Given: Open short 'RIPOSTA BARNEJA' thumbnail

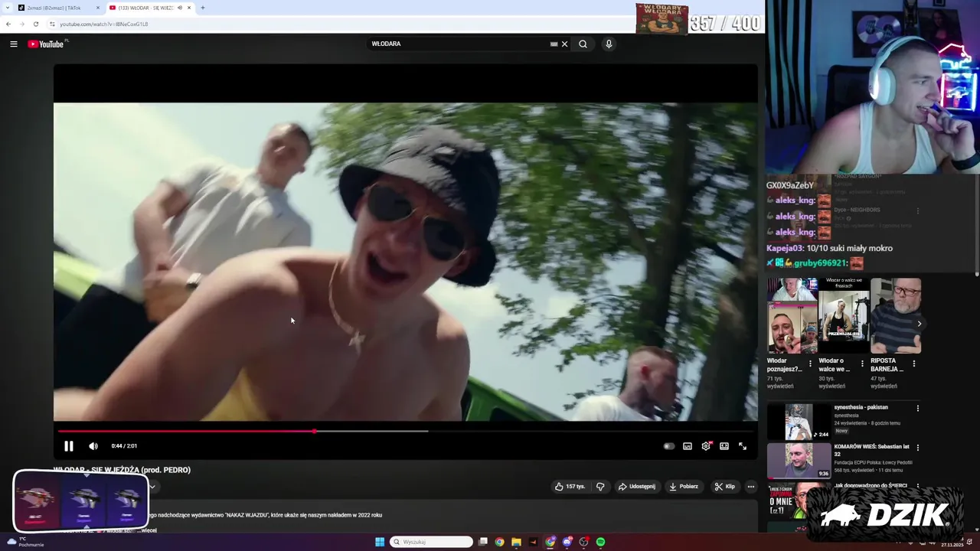Looking at the screenshot, I should click(896, 316).
